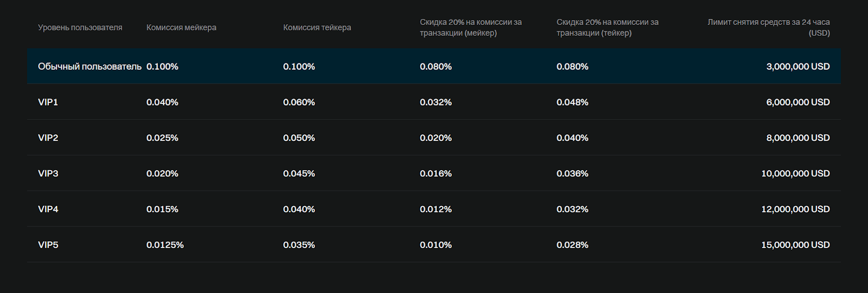Click the 12,000,000 USD limit for VIP4

795,210
